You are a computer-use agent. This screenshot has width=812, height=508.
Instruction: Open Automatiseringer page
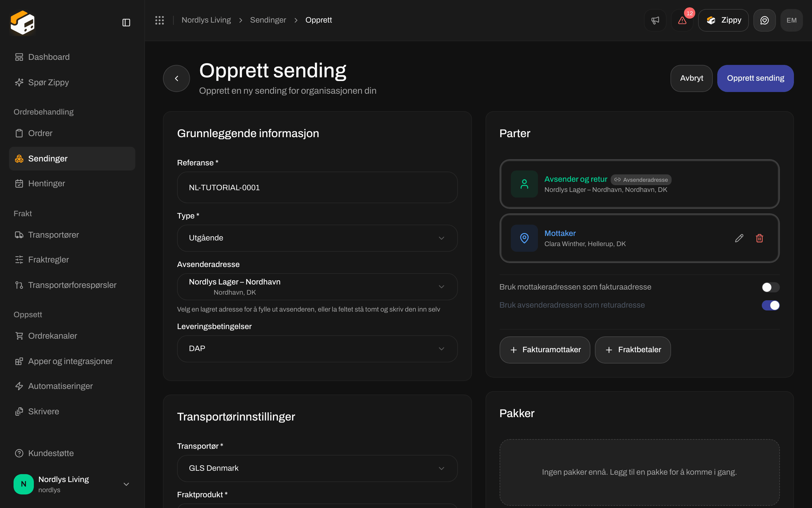(72, 386)
